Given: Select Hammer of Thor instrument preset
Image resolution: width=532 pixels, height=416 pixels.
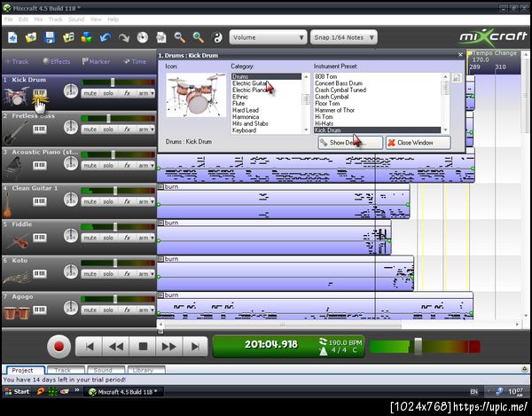Looking at the screenshot, I should [334, 110].
